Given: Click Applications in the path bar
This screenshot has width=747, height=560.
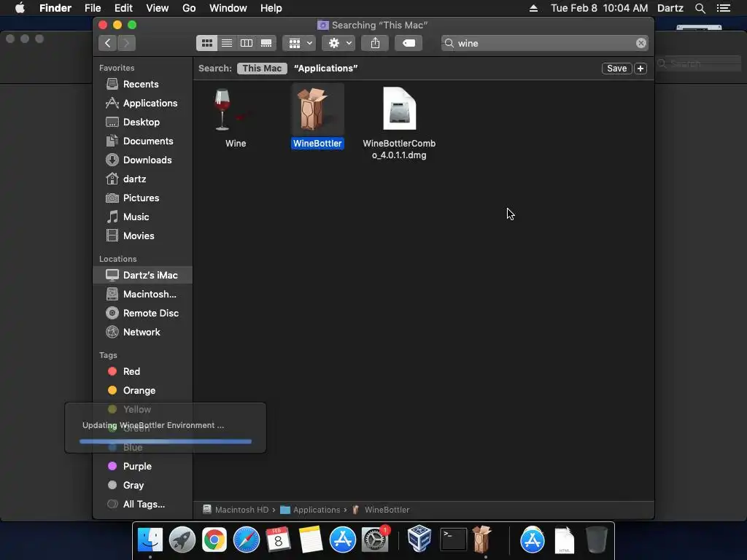Looking at the screenshot, I should (311, 510).
